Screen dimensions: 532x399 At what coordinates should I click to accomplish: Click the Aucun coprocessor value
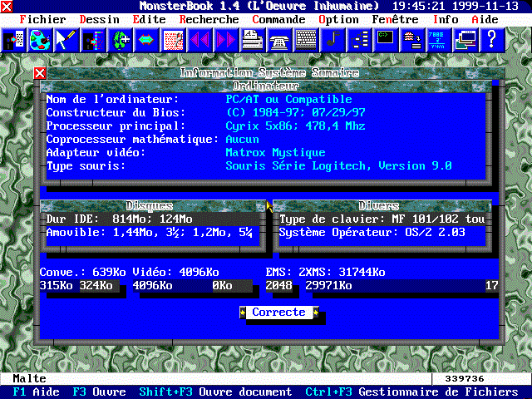(x=242, y=140)
